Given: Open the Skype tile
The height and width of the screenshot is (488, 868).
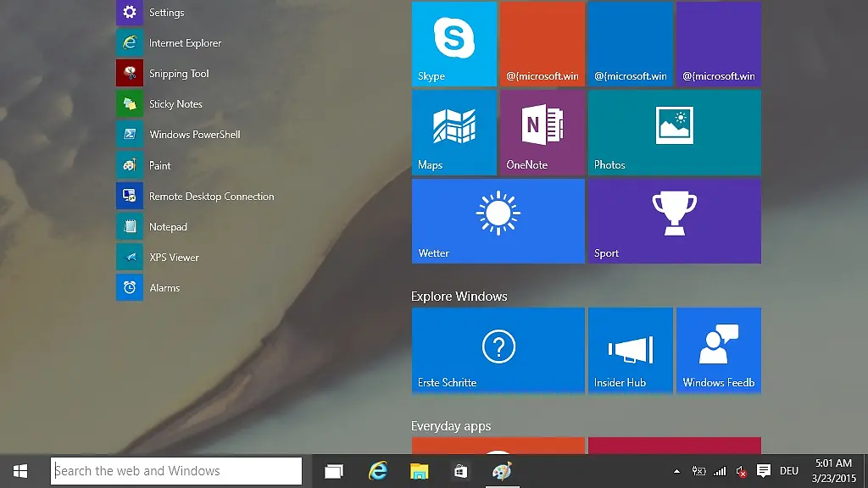Looking at the screenshot, I should (x=453, y=44).
